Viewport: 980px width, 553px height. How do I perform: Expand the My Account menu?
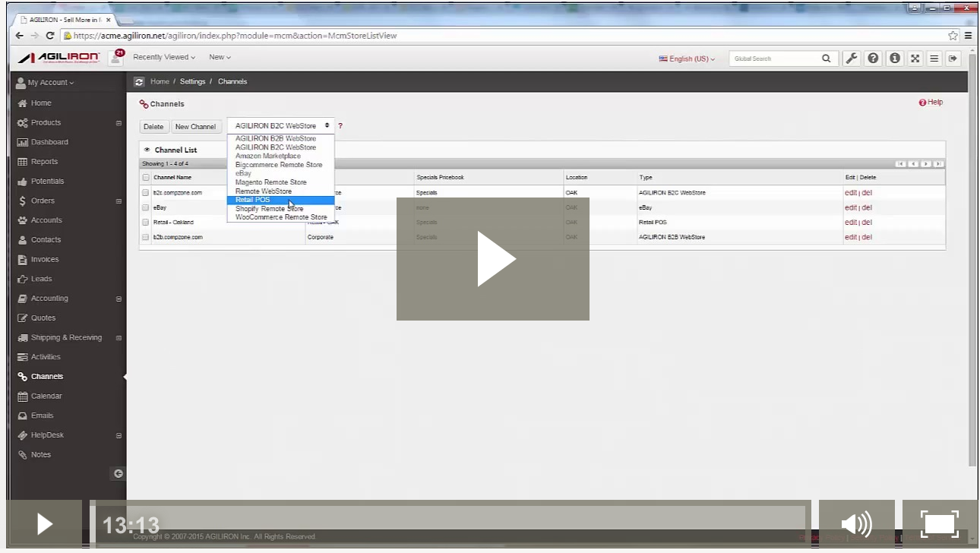tap(46, 82)
